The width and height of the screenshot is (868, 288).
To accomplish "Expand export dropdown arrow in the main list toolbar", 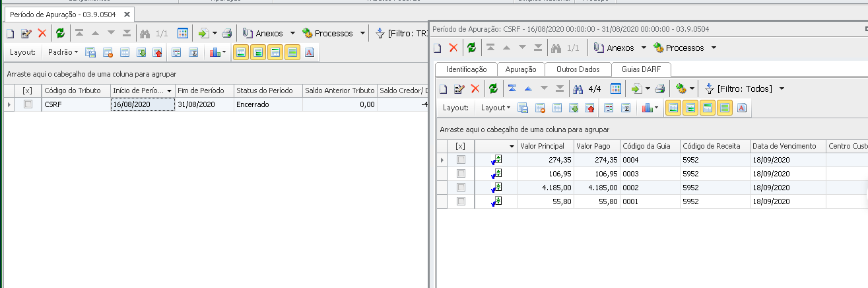I will (x=215, y=33).
